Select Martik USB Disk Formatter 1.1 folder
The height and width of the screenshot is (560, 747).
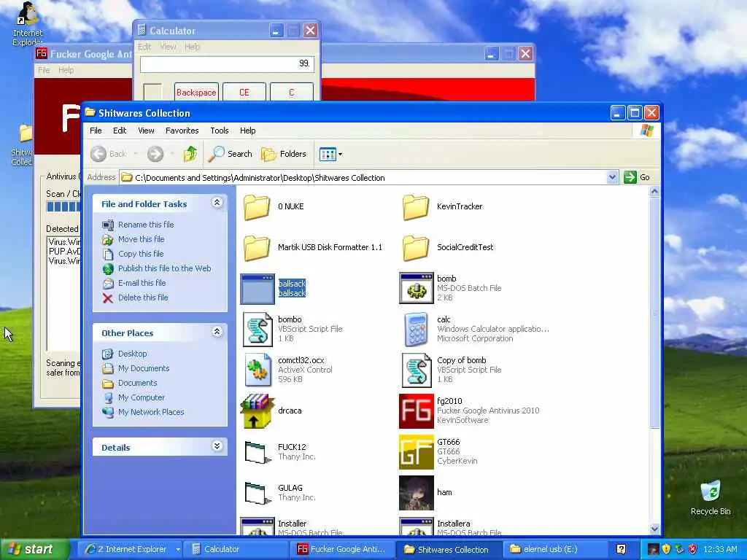point(257,248)
